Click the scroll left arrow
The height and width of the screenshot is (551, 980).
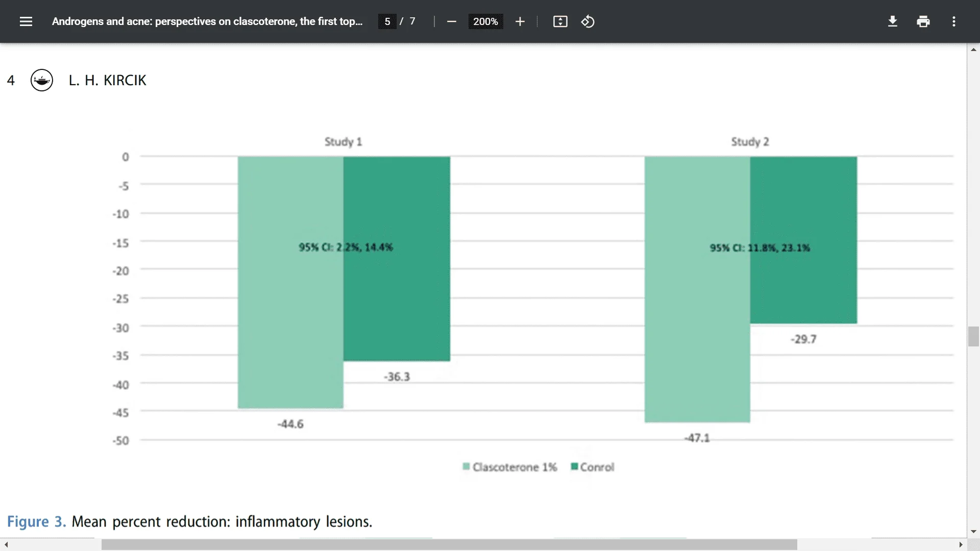point(6,545)
